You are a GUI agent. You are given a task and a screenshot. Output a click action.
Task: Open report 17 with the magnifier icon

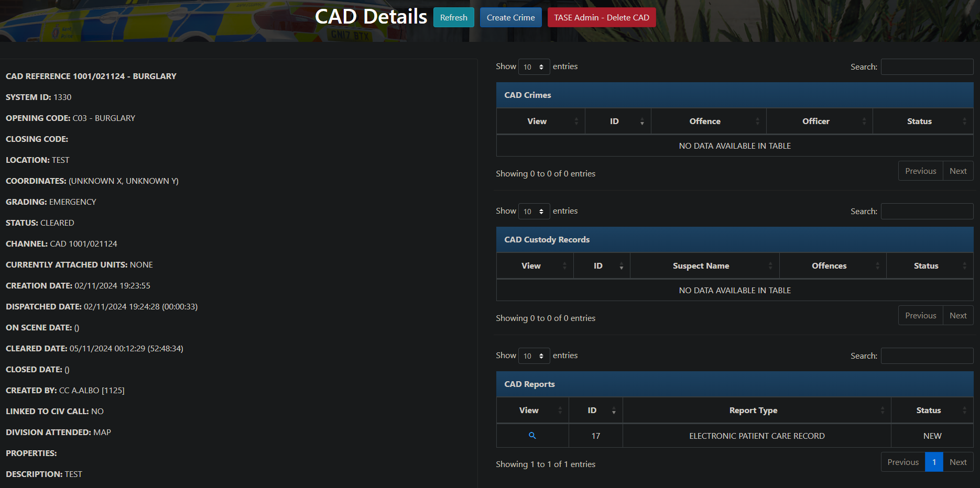(532, 436)
